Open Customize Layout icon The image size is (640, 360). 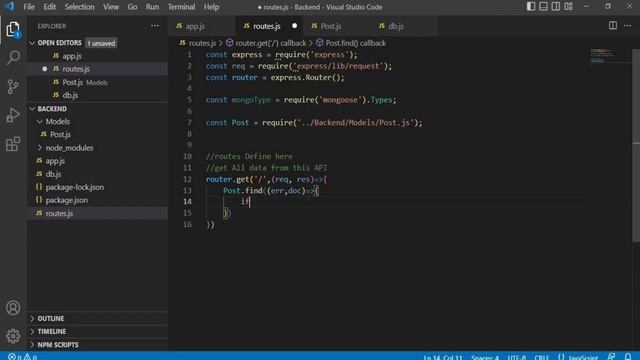tap(569, 6)
